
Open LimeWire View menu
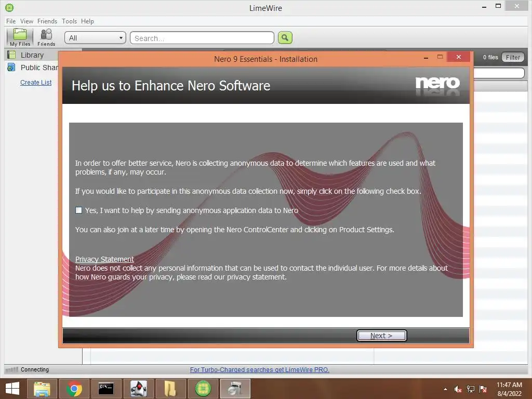pos(27,21)
